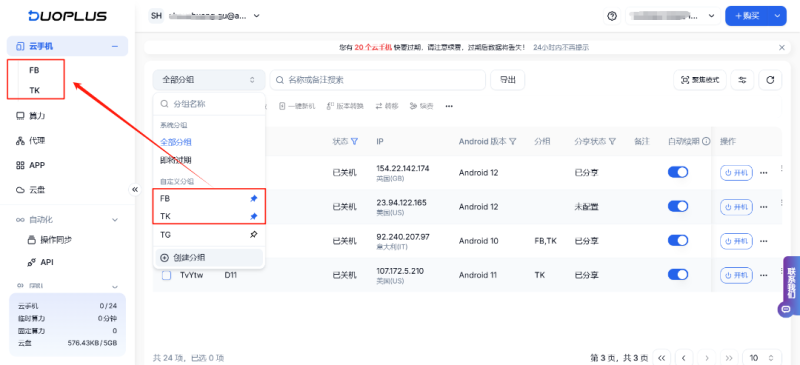Viewport: 800px width, 365px height.
Task: Open the column filter settings icon
Action: [742, 80]
